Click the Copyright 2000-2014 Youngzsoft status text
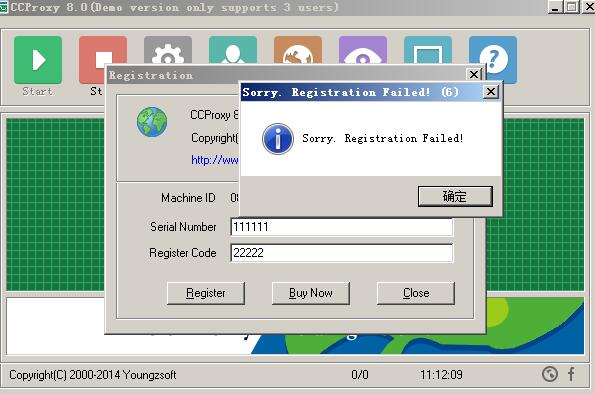 [93, 375]
